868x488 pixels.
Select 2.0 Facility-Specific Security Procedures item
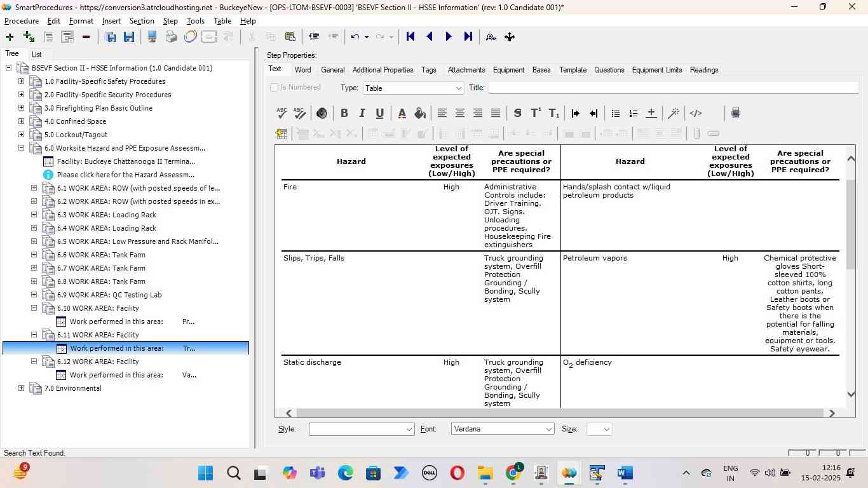(107, 95)
